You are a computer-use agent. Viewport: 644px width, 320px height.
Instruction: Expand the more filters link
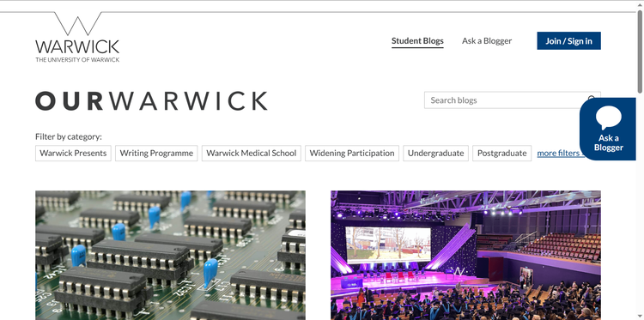559,153
